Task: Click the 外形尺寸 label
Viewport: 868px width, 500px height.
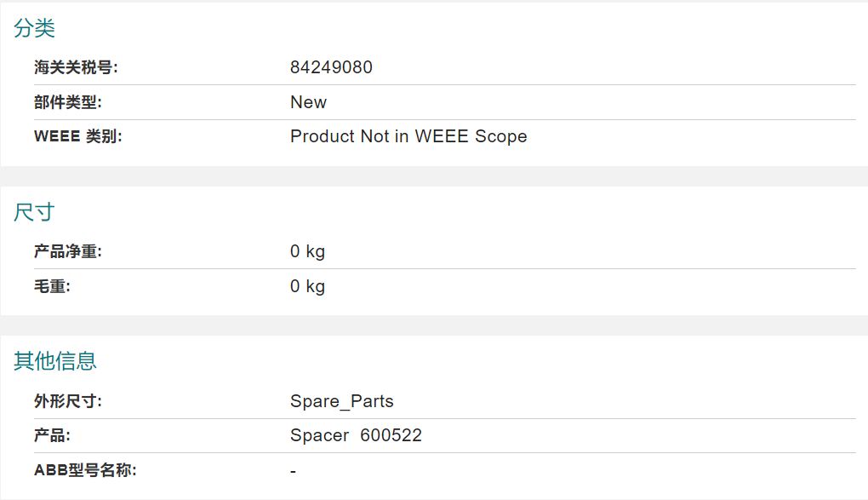Action: point(67,401)
